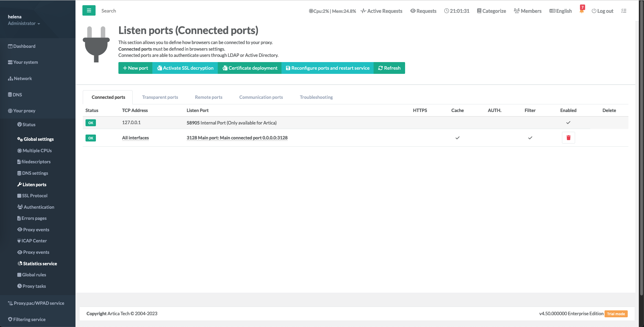Switch to the Transparent ports tab

[x=160, y=97]
